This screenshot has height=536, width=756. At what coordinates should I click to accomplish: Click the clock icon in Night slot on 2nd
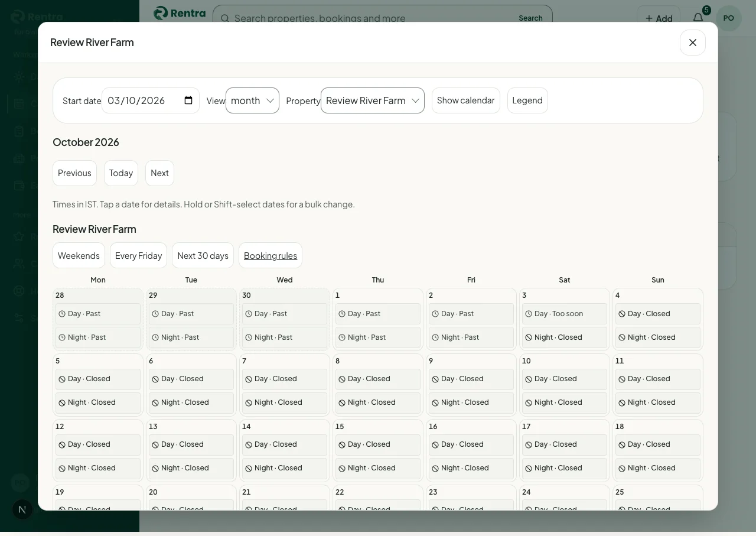[x=435, y=337]
